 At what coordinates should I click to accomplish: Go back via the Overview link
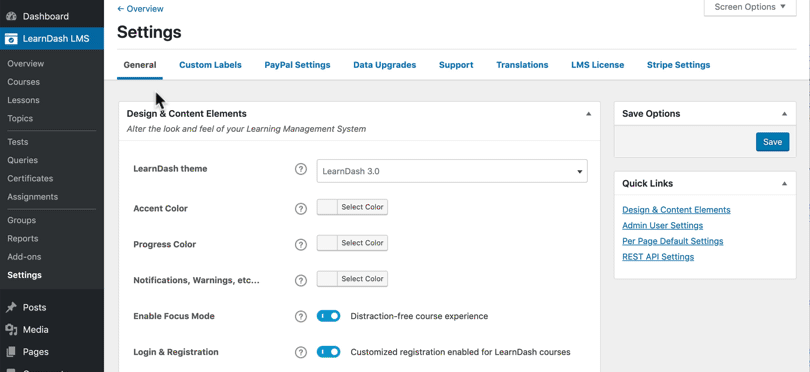141,9
